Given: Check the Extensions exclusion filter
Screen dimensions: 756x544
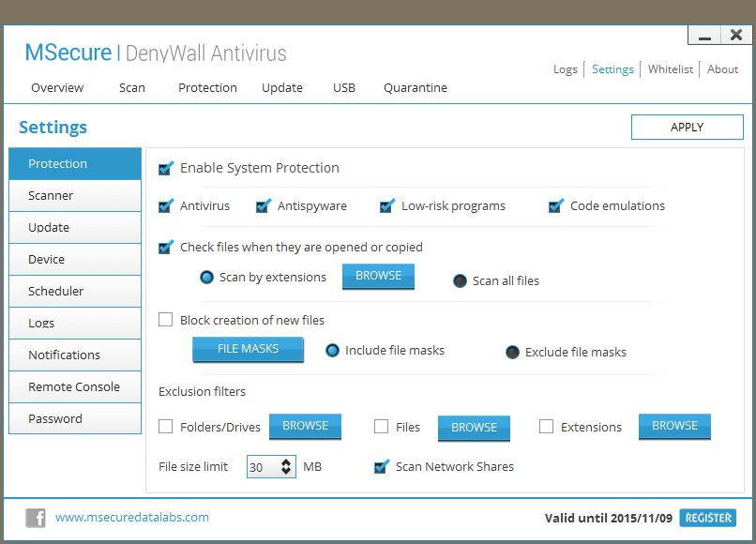Looking at the screenshot, I should 546,427.
